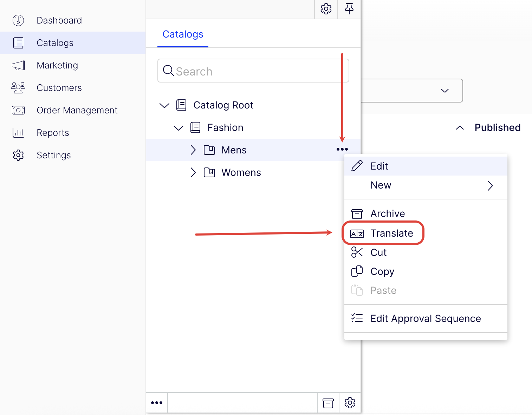Collapse the Published section

pos(460,128)
